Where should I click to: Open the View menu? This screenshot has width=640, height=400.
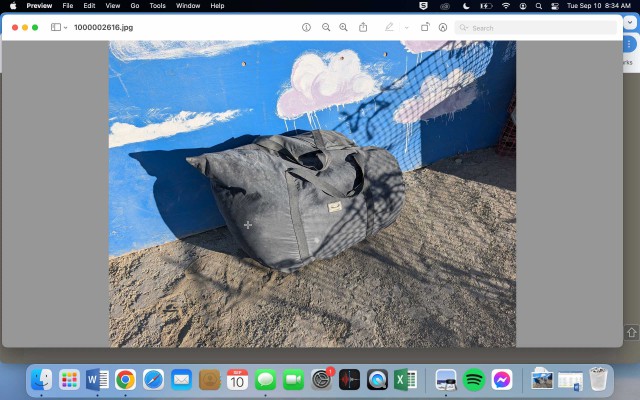(113, 6)
